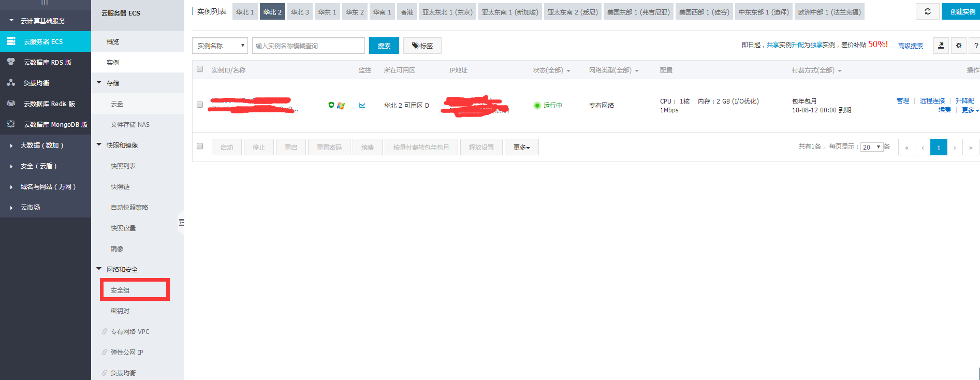Screen dimensions: 980x380
Task: Click the instance monitoring chart icon
Action: click(x=362, y=105)
